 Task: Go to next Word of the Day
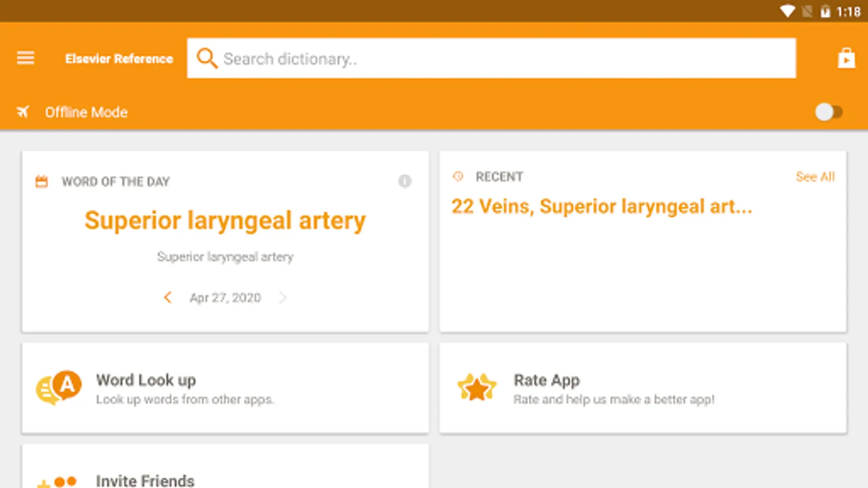[283, 297]
